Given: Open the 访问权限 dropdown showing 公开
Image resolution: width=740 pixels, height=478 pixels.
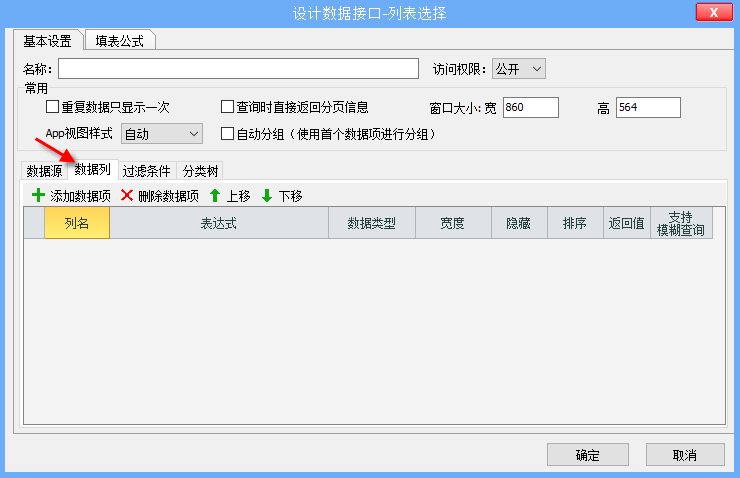Looking at the screenshot, I should pyautogui.click(x=519, y=69).
